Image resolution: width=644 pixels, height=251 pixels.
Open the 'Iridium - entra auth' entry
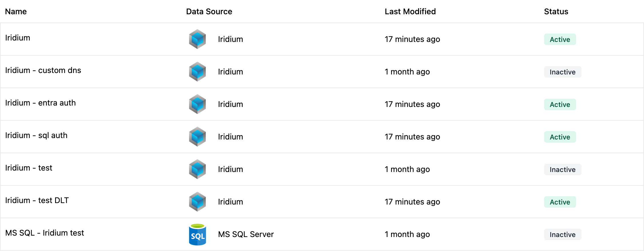(x=41, y=103)
